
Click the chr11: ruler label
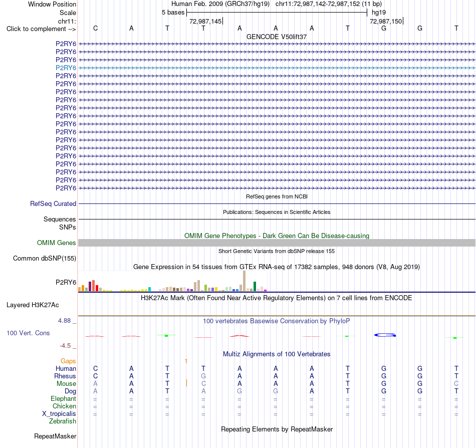[x=67, y=21]
